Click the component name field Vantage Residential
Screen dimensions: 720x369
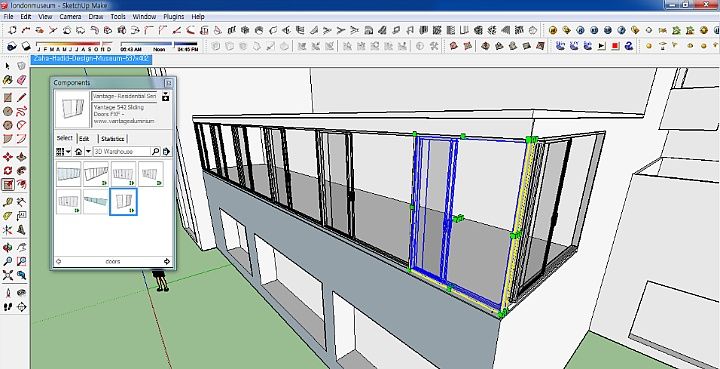tap(124, 96)
